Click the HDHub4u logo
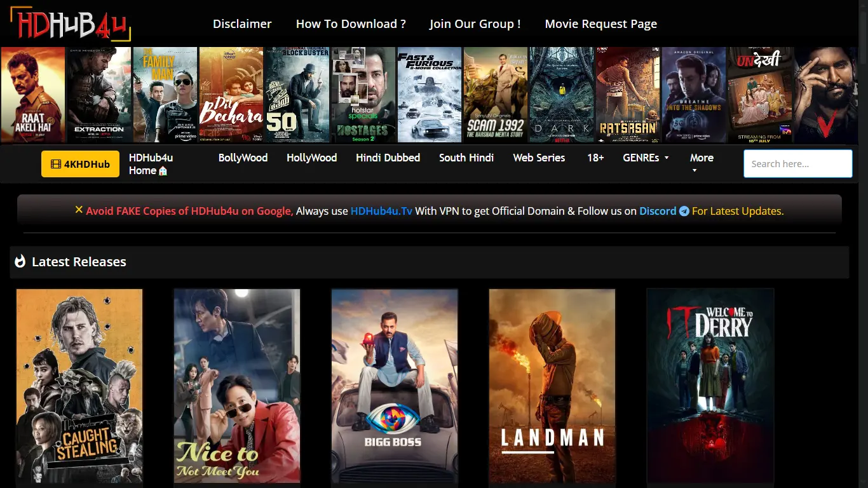Image resolution: width=868 pixels, height=488 pixels. point(69,24)
